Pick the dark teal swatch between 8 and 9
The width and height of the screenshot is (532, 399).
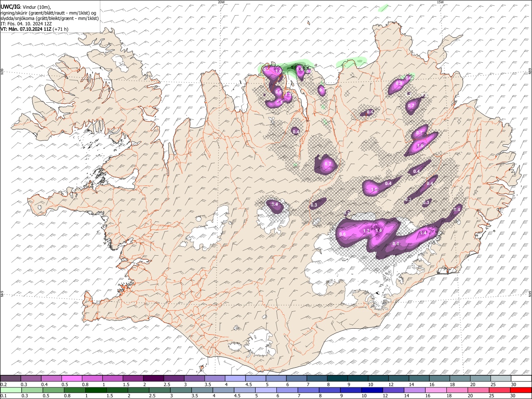tap(337, 379)
